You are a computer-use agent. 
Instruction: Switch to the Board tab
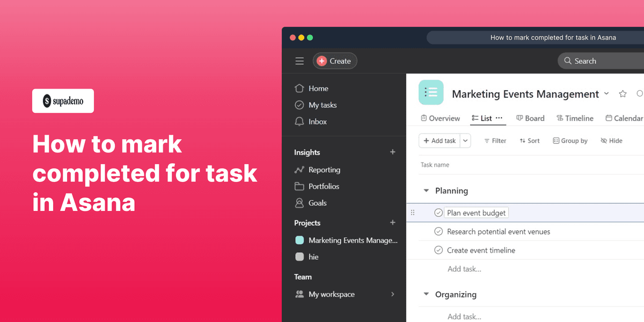click(530, 118)
